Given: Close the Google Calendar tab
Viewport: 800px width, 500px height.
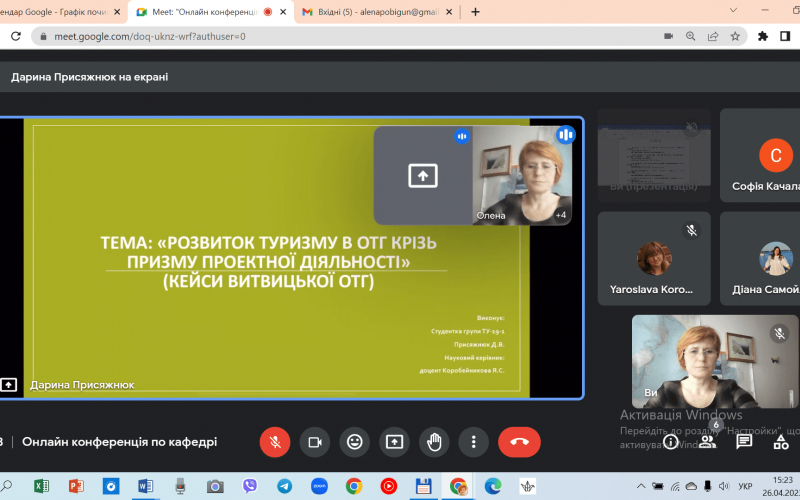Looking at the screenshot, I should (x=117, y=12).
